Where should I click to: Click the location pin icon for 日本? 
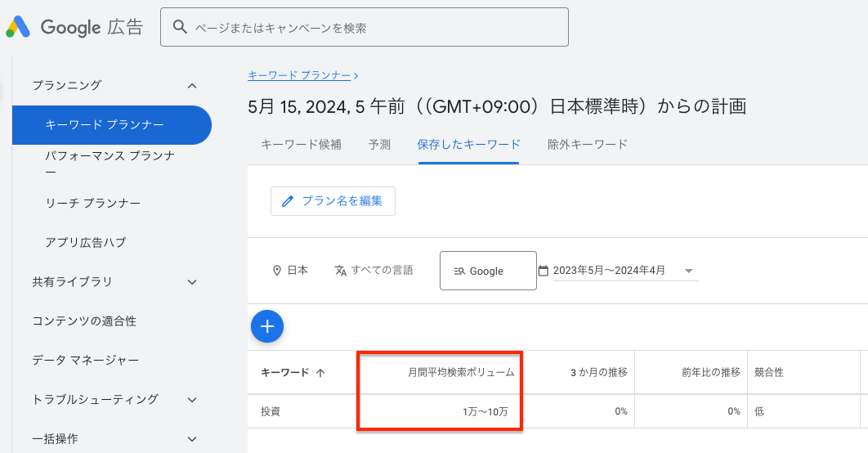click(277, 271)
